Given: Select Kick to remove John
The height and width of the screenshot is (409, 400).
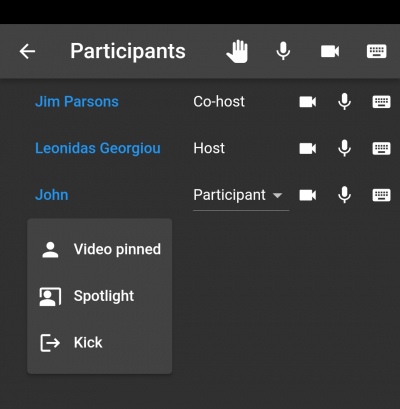Looking at the screenshot, I should [x=100, y=343].
